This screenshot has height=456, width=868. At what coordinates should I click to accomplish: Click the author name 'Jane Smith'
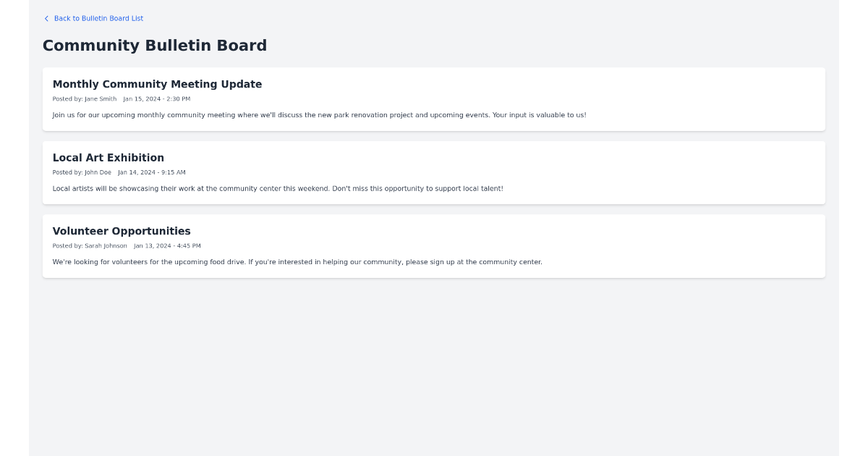coord(101,98)
